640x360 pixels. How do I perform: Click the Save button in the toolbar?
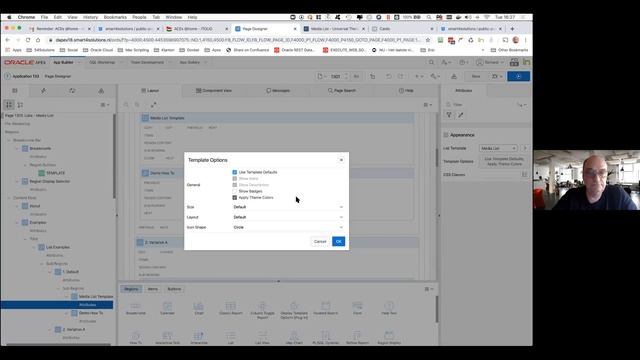(x=476, y=76)
